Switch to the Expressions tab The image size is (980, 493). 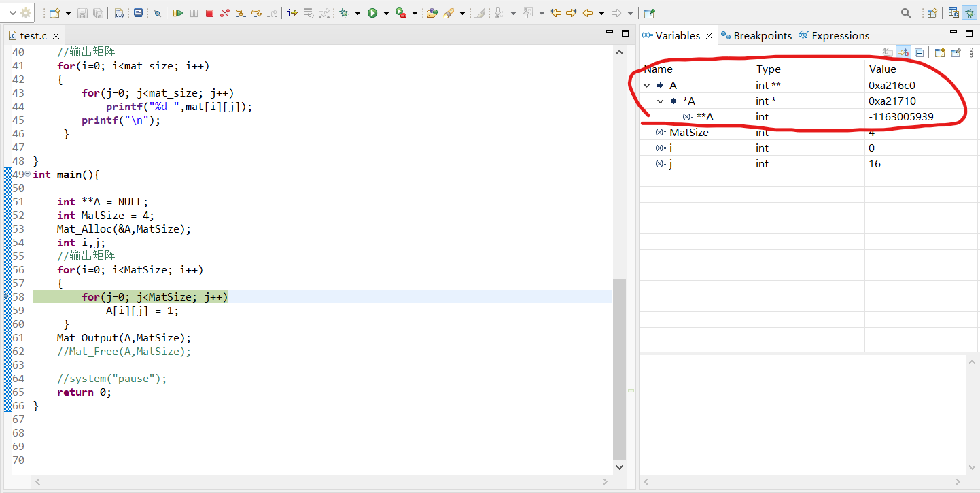pyautogui.click(x=834, y=35)
